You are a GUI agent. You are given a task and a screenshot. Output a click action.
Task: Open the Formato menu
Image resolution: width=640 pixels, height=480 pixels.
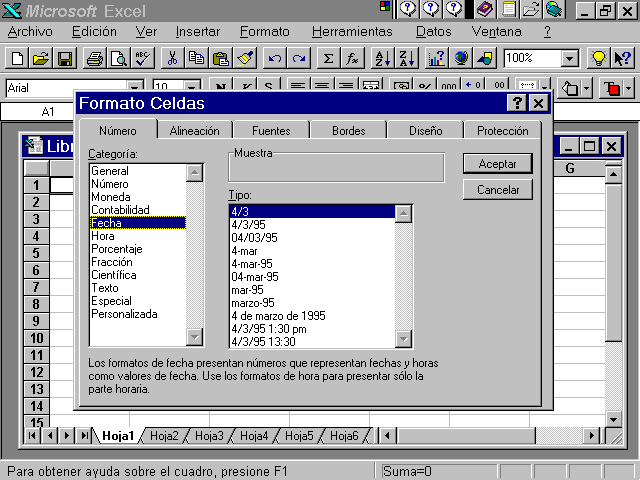265,31
